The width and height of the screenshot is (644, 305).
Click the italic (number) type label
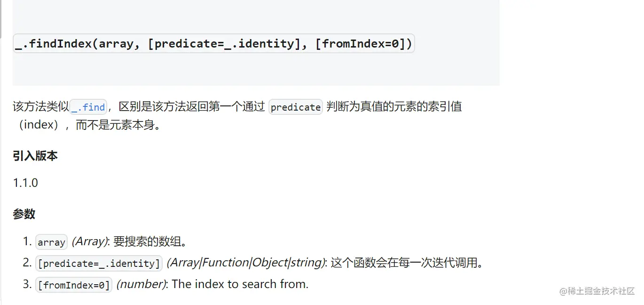(x=143, y=285)
